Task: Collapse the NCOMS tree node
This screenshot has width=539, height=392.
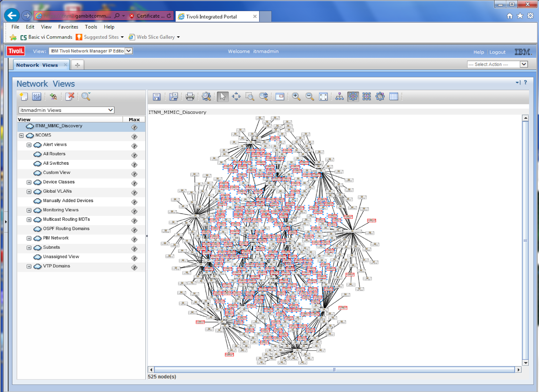Action: tap(21, 135)
